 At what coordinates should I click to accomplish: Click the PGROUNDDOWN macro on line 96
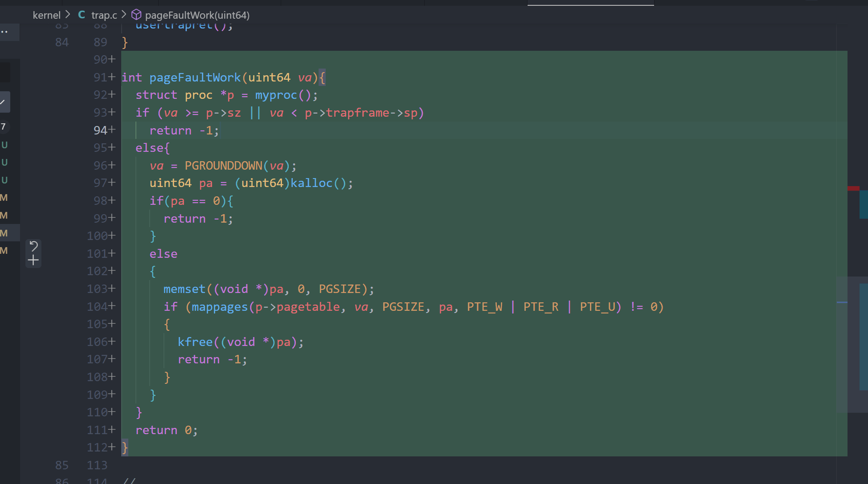(x=223, y=166)
